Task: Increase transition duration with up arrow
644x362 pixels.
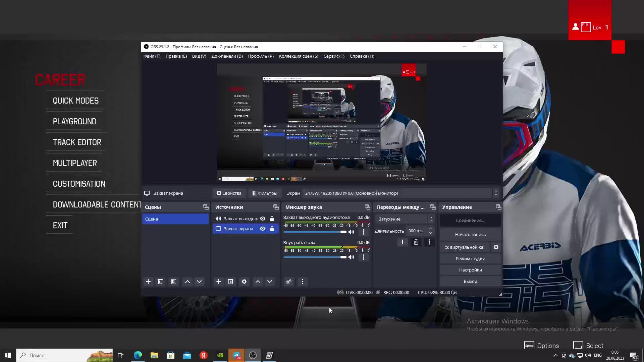Action: point(430,229)
